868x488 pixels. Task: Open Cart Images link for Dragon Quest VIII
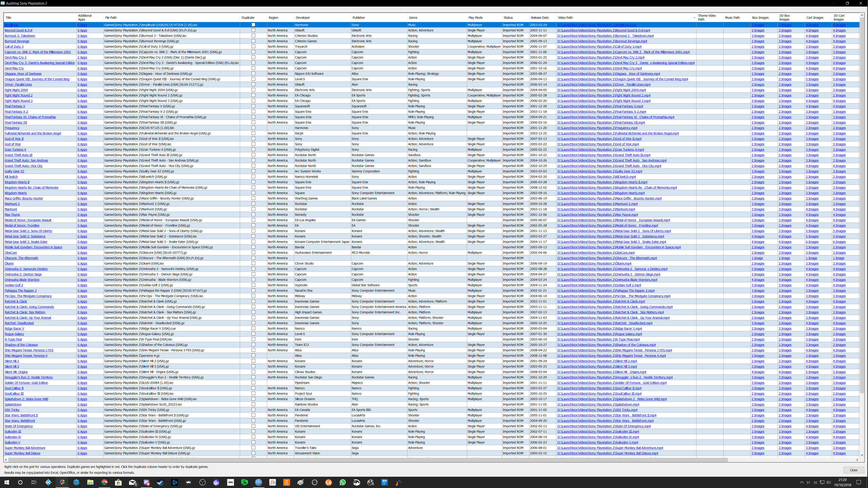(x=812, y=79)
